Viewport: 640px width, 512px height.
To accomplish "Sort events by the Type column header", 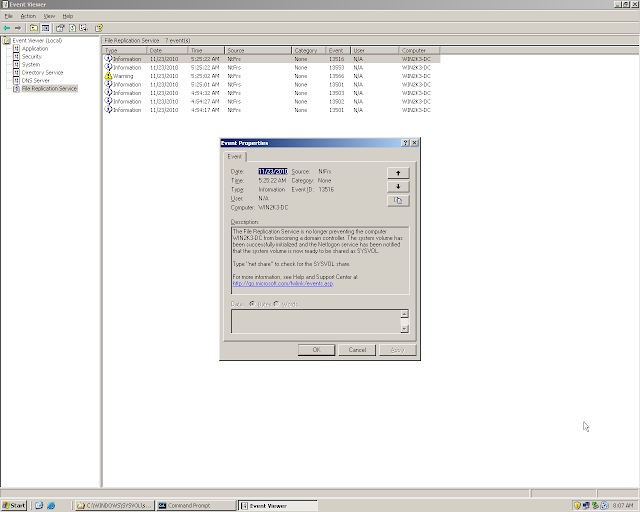I will pos(124,50).
